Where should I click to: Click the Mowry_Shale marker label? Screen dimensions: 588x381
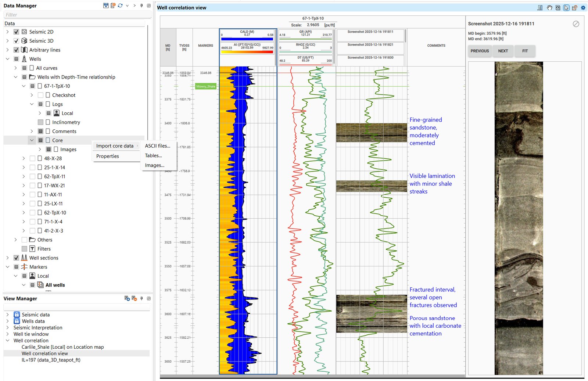coord(206,86)
